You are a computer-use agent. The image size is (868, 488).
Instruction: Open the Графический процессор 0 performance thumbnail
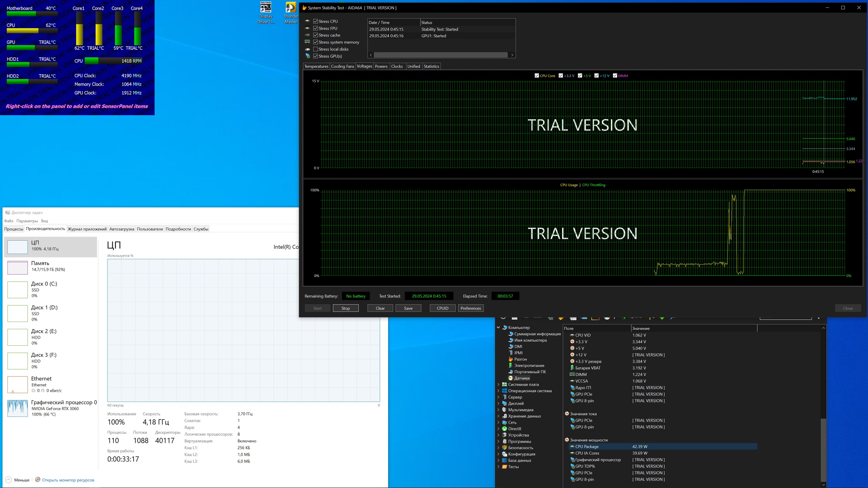[x=18, y=408]
